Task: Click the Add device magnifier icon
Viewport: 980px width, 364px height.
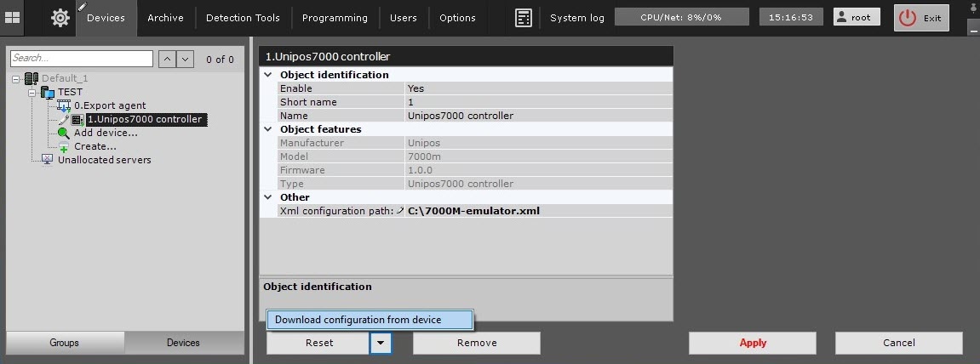Action: point(64,133)
